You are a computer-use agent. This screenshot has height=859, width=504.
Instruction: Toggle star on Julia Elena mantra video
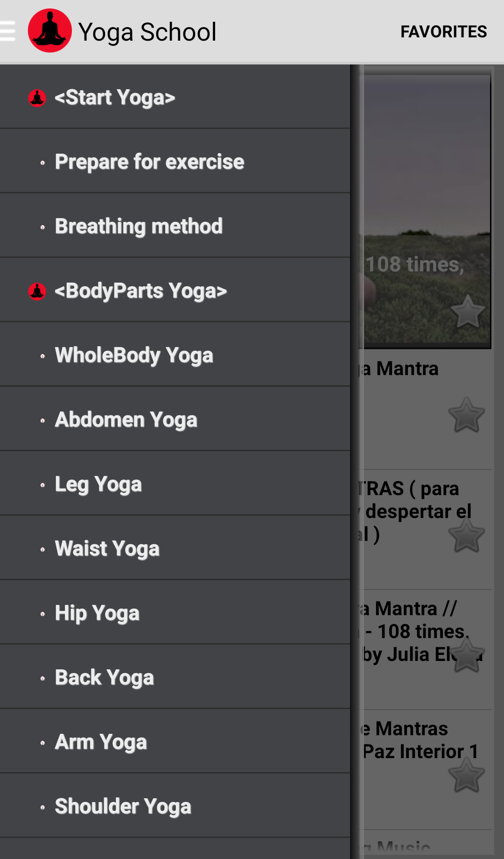(466, 655)
